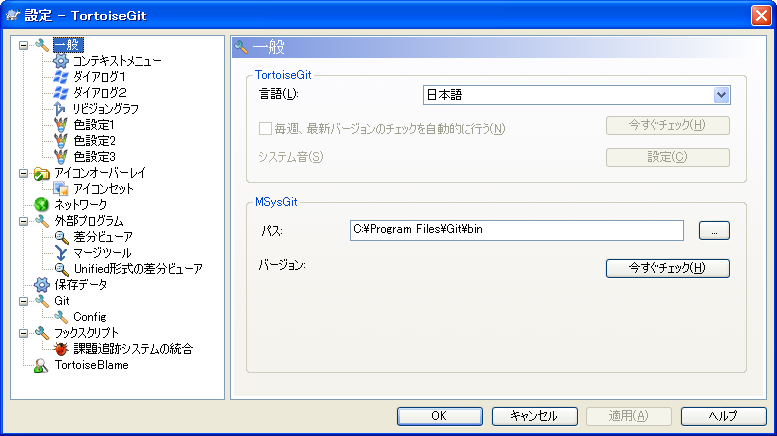
Task: Click the wrench icon beside Git node
Action: [x=42, y=301]
